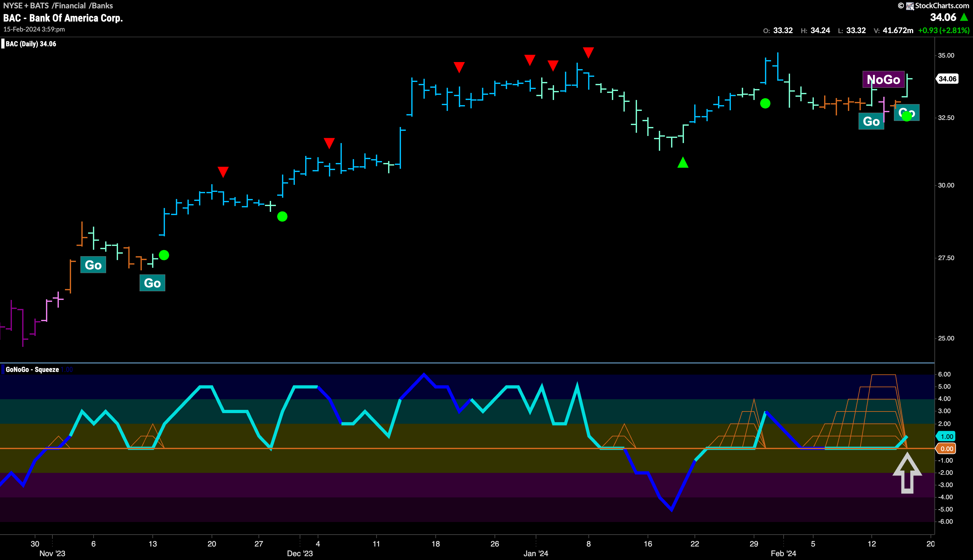Viewport: 973px width, 560px height.
Task: Select the green up triangle below January 19 low
Action: tap(683, 162)
